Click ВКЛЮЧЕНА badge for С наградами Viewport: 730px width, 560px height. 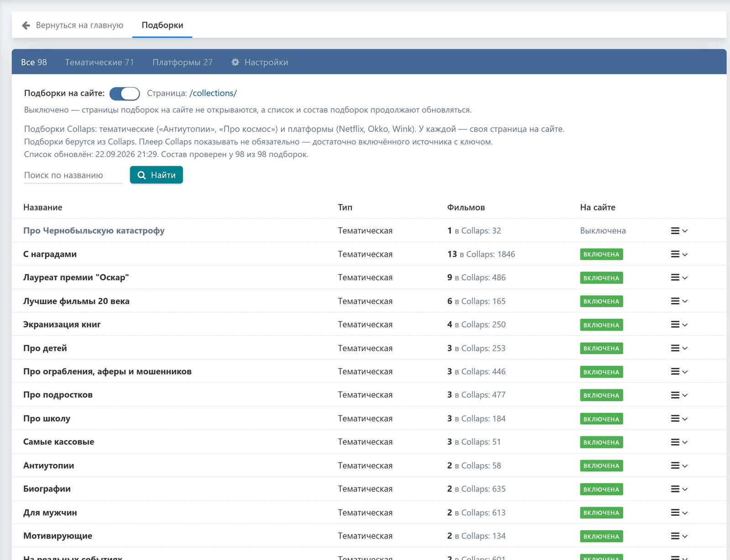click(601, 254)
